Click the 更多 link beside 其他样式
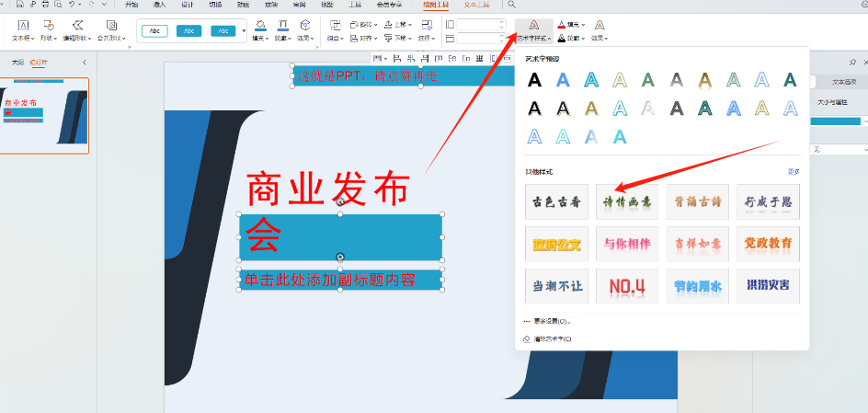This screenshot has height=413, width=868. (794, 172)
